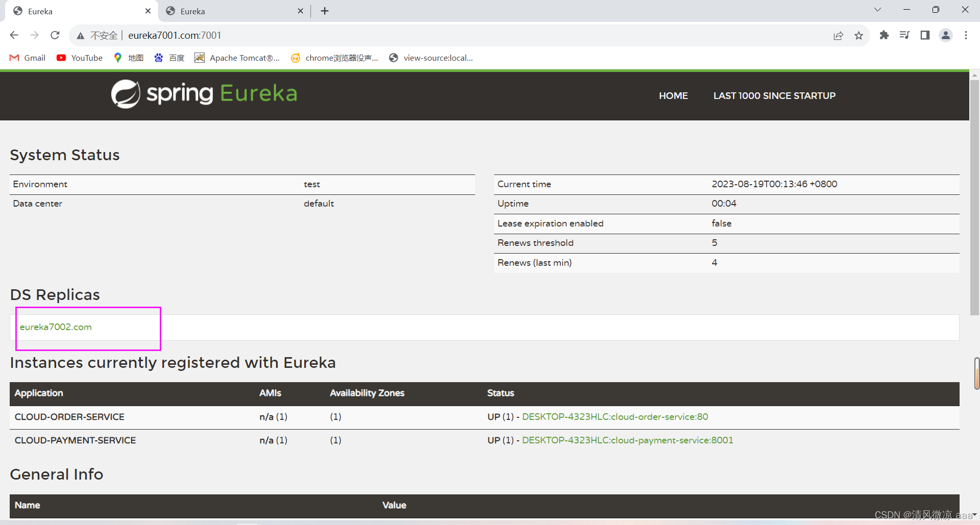980x525 pixels.
Task: Click the System Status heading
Action: 65,155
